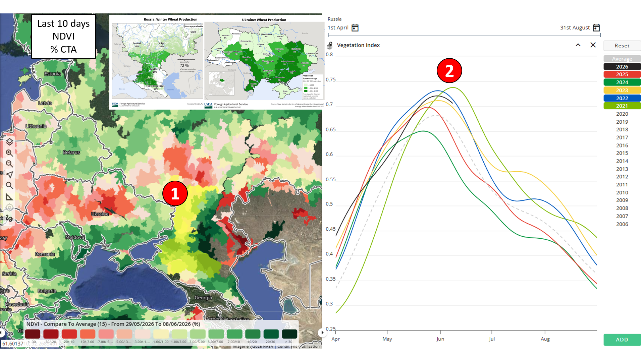
Task: Click the Ukraine label on the map
Action: click(100, 214)
